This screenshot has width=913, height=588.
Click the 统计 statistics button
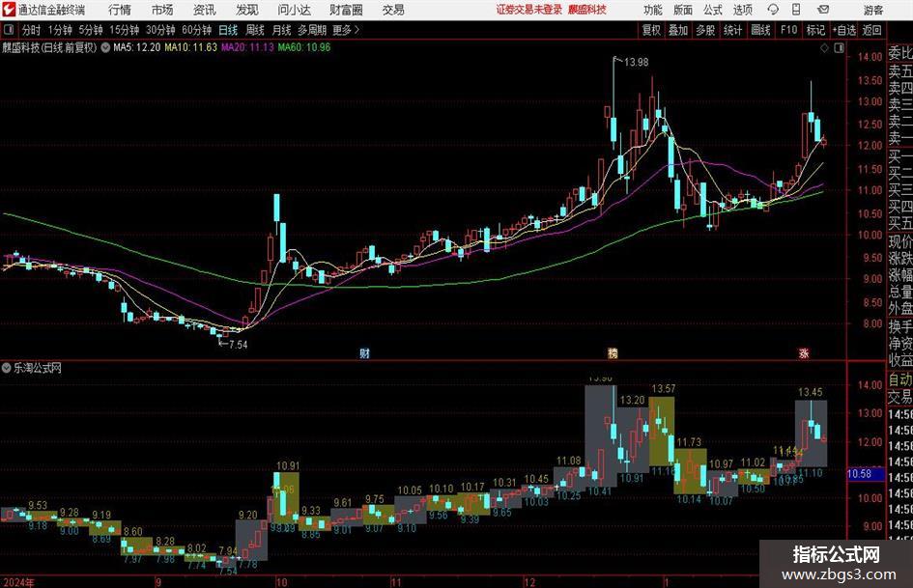pos(732,30)
